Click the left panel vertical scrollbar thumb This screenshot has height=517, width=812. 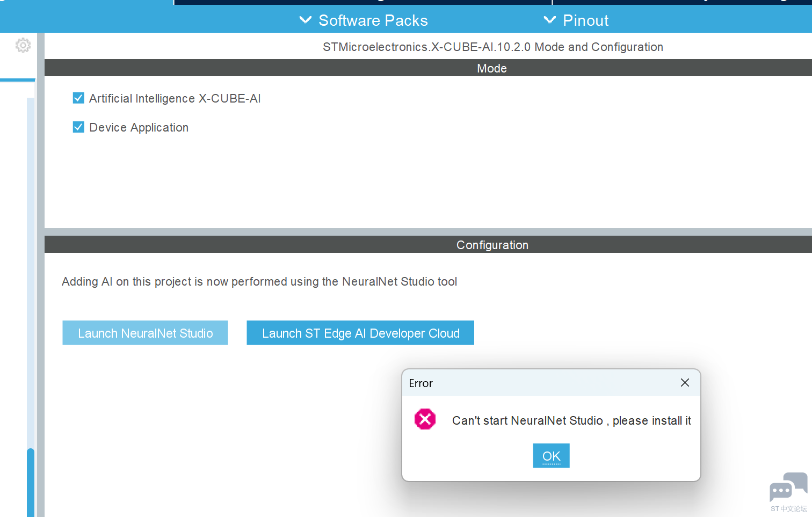click(31, 482)
